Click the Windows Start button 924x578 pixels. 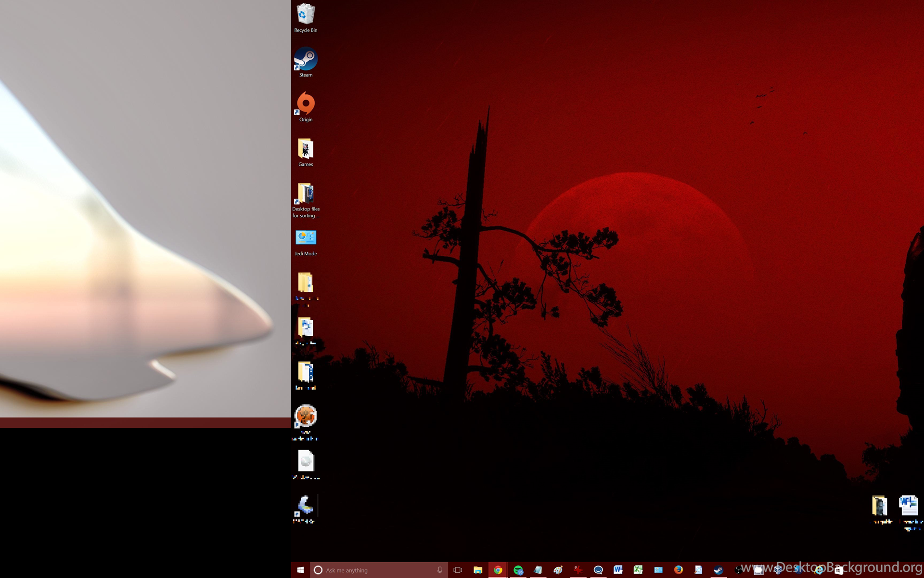pyautogui.click(x=300, y=570)
